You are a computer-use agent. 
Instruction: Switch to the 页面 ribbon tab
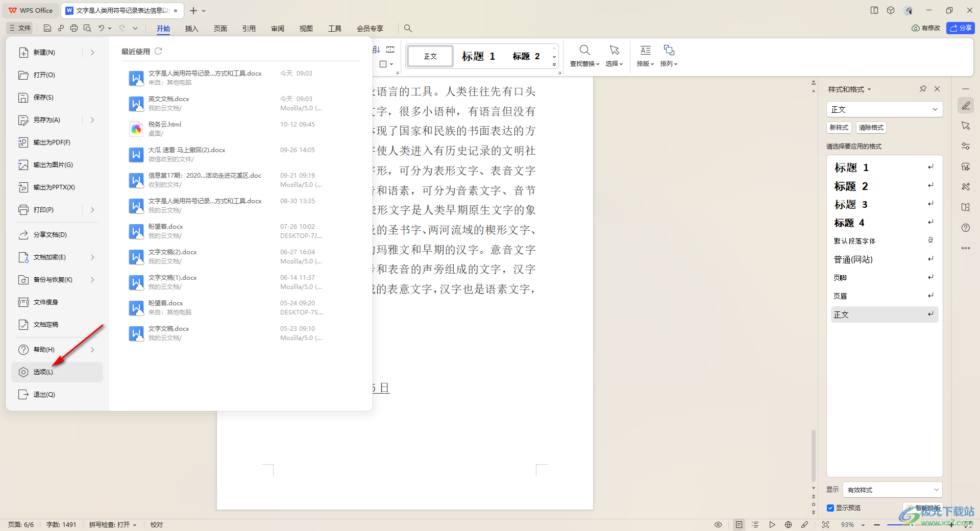click(x=220, y=29)
